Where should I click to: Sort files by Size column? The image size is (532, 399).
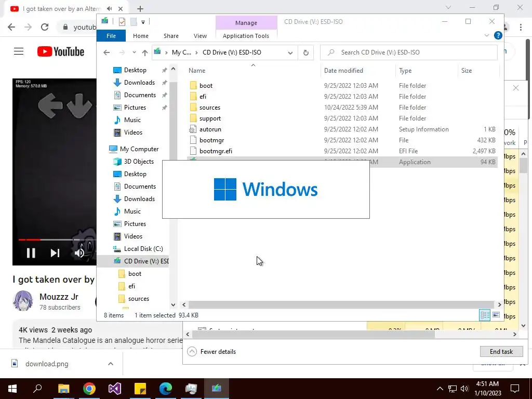[466, 71]
